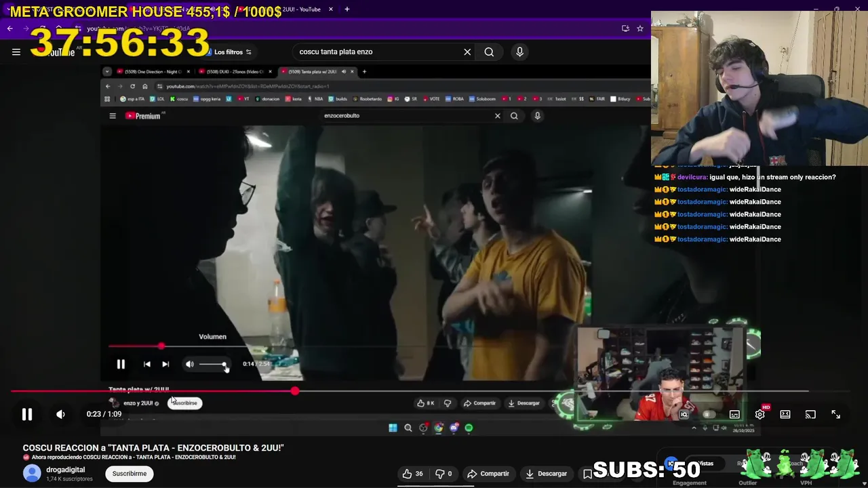The height and width of the screenshot is (488, 868).
Task: Open the 'Soloboom' bookmark
Action: (x=482, y=99)
